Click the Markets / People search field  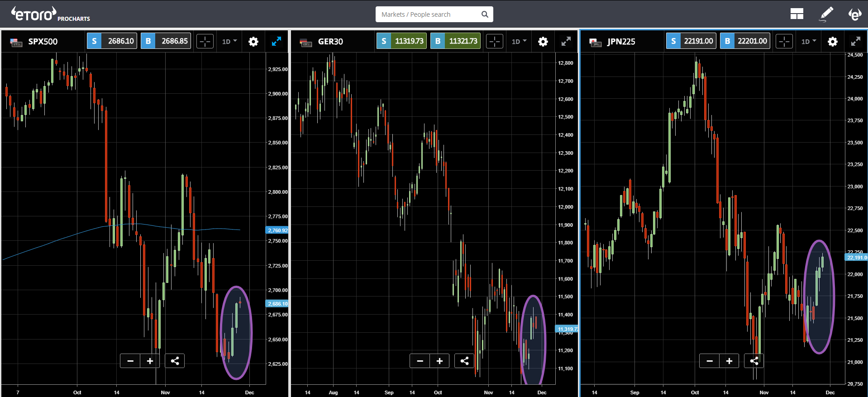(x=434, y=14)
